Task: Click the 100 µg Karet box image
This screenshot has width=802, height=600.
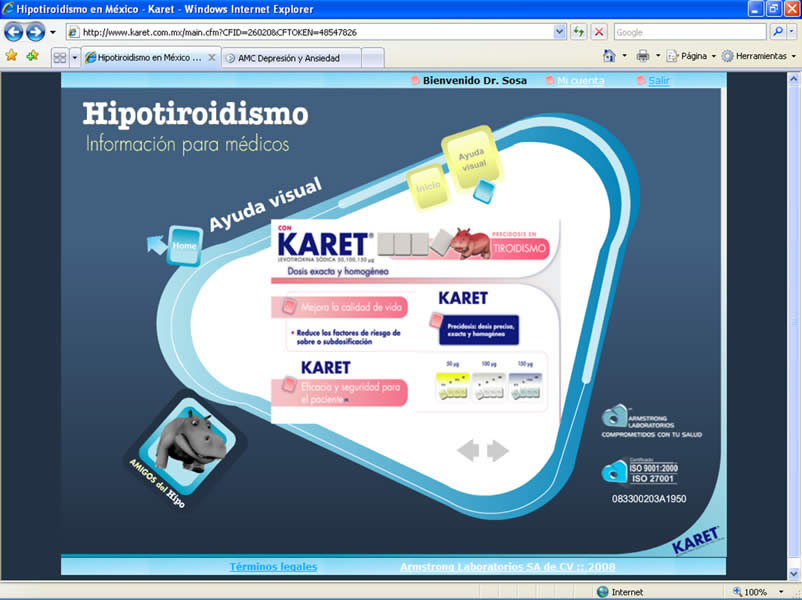Action: point(488,386)
